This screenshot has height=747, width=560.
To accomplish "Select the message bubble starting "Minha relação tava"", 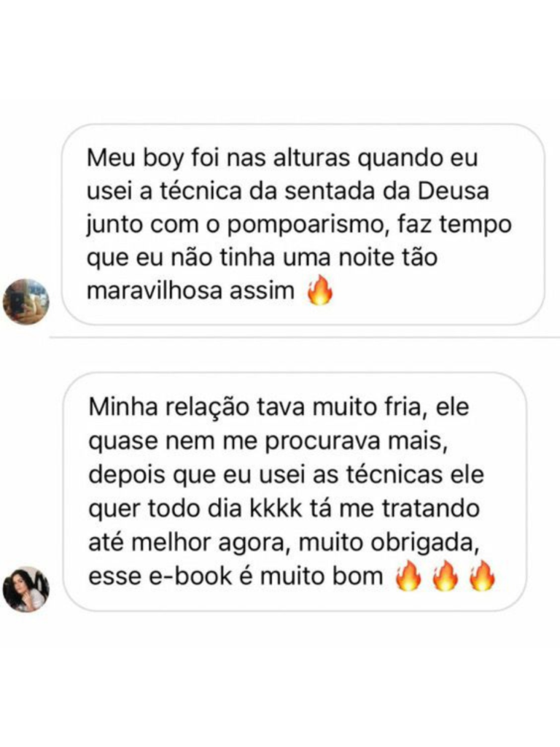I will 295,492.
